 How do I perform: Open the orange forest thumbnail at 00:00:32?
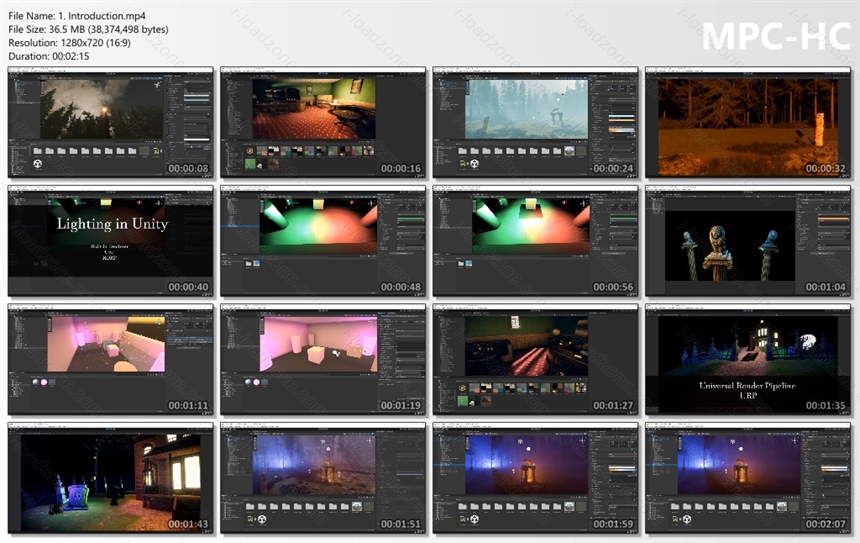(748, 122)
